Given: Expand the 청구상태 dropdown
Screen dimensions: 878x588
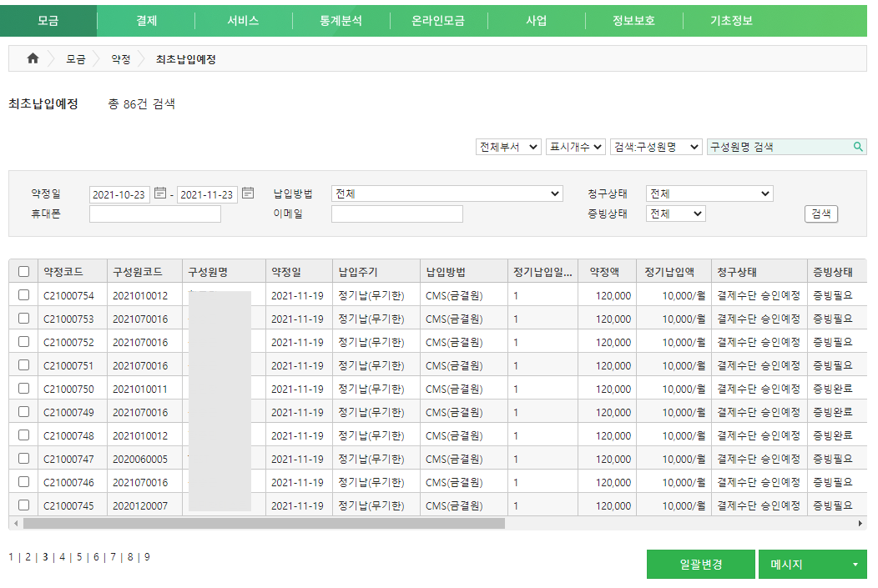Looking at the screenshot, I should [709, 193].
